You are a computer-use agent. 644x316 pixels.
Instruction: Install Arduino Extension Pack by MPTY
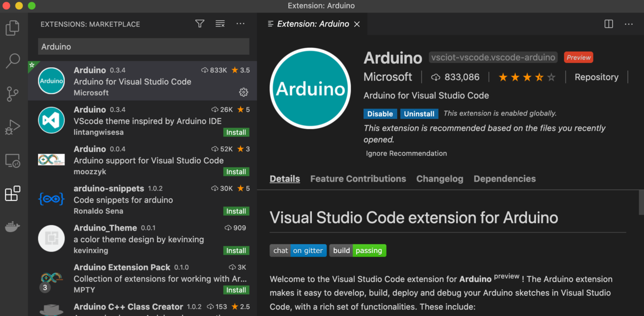coord(236,290)
